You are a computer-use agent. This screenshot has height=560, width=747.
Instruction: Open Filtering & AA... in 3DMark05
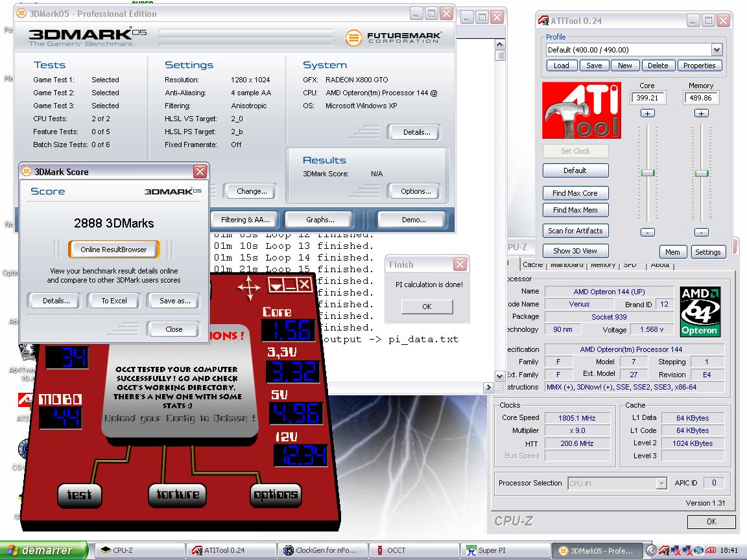click(245, 220)
